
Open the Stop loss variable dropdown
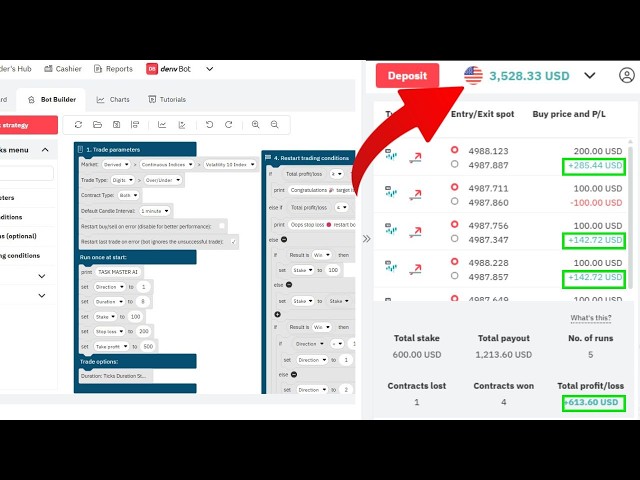109,331
